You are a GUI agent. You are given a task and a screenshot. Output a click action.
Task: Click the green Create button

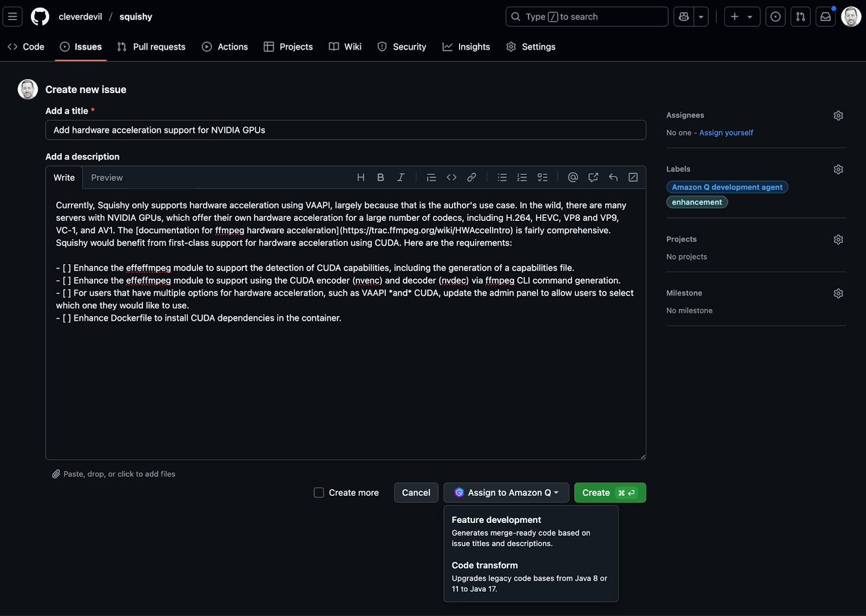coord(609,493)
